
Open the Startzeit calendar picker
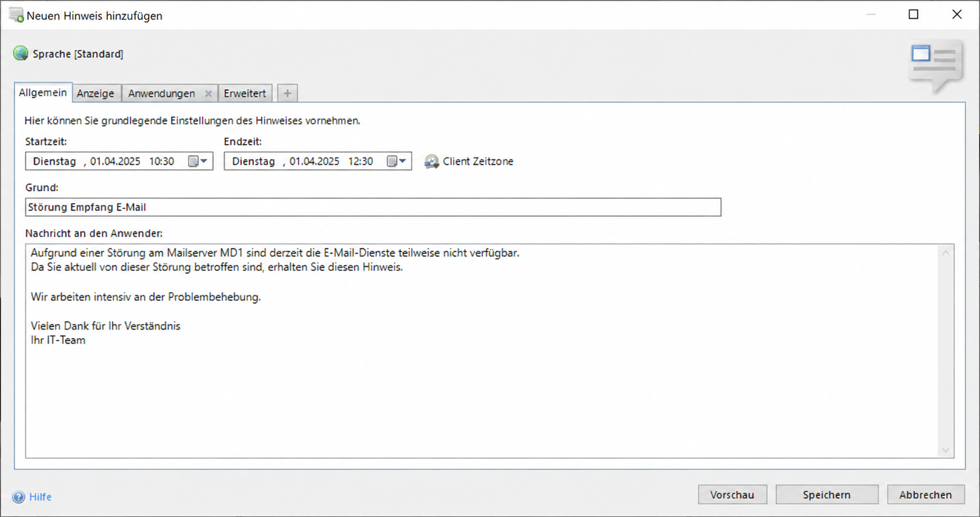pos(198,161)
